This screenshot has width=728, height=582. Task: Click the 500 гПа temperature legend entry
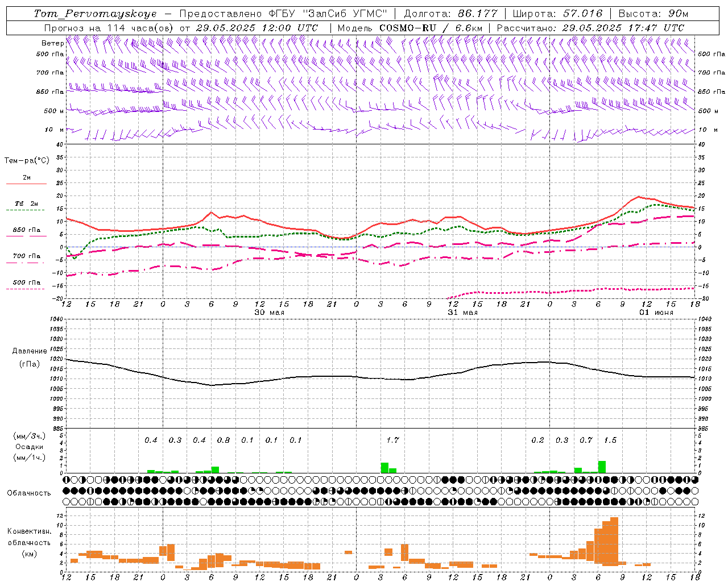pos(27,282)
